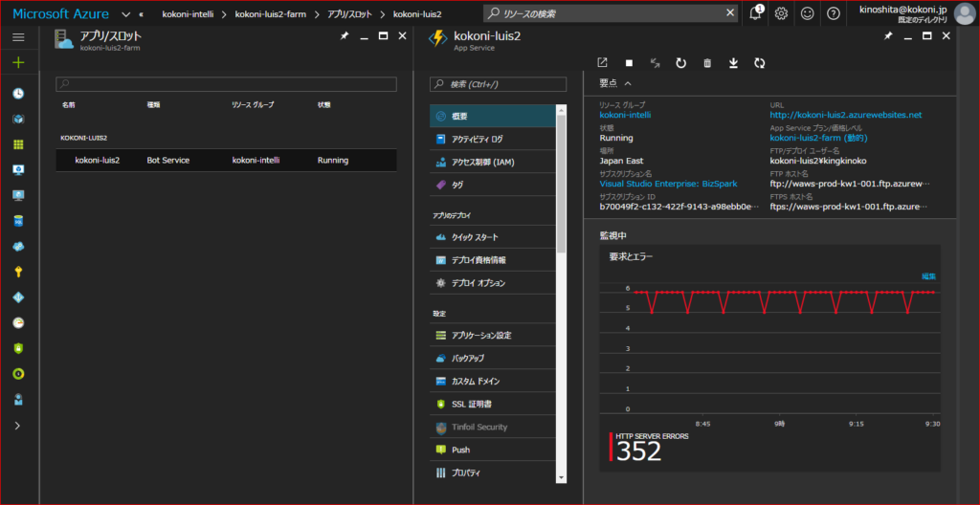The image size is (980, 505).
Task: Open プロパティ menu item
Action: (493, 472)
